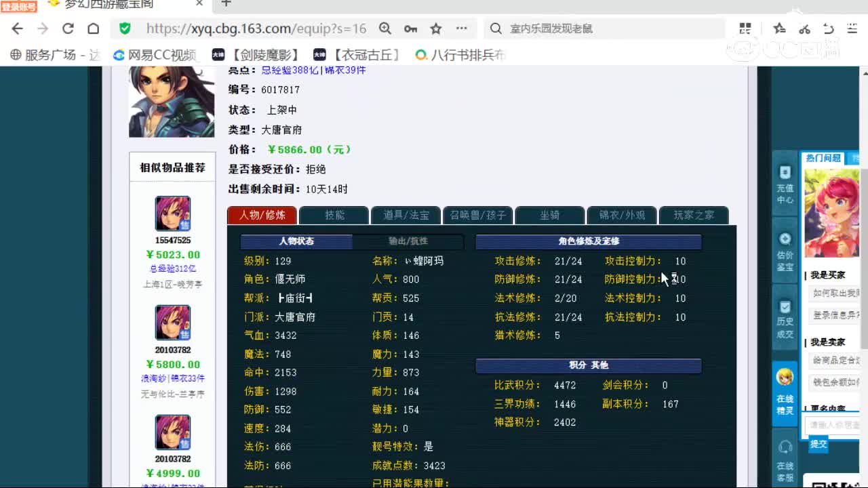The height and width of the screenshot is (488, 868).
Task: Click the ¥4999.00 price link
Action: click(x=173, y=474)
